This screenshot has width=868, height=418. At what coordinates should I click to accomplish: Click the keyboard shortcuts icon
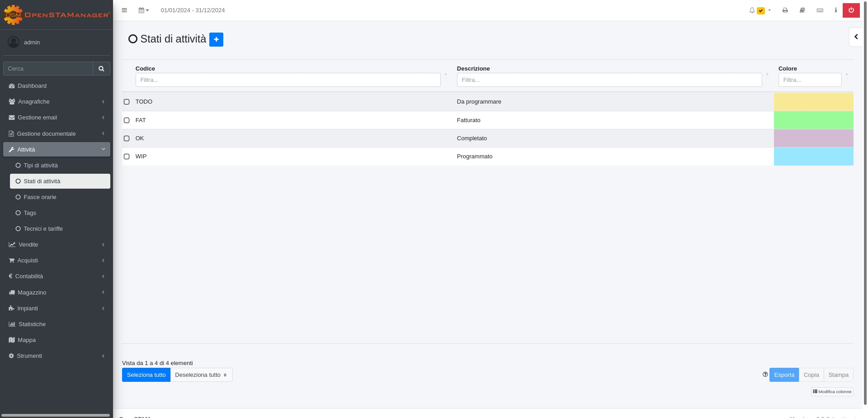[820, 10]
